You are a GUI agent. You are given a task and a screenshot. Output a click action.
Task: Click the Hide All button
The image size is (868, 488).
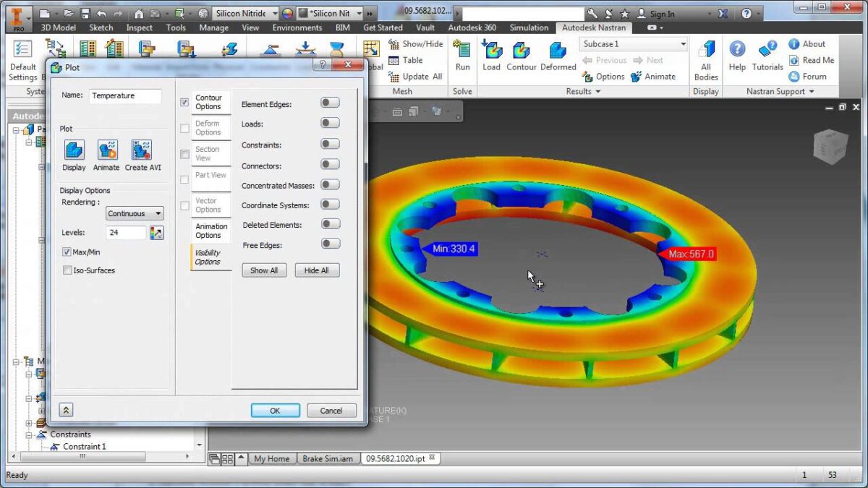pos(317,270)
